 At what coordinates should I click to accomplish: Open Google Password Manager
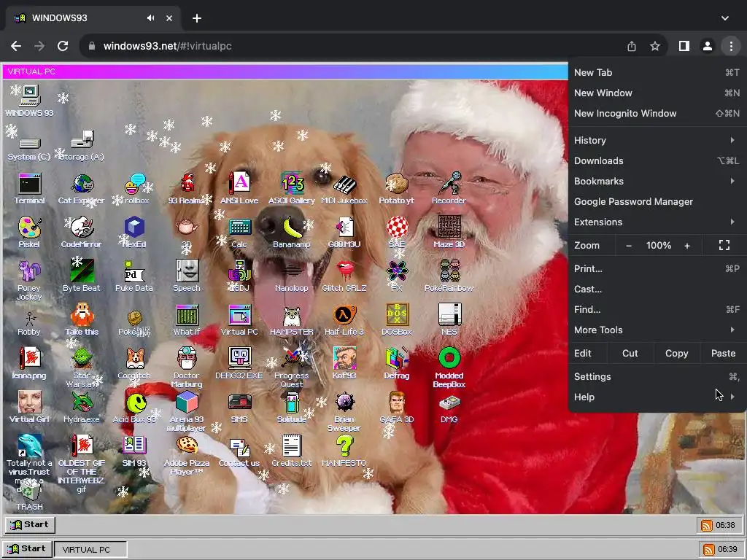click(x=657, y=201)
